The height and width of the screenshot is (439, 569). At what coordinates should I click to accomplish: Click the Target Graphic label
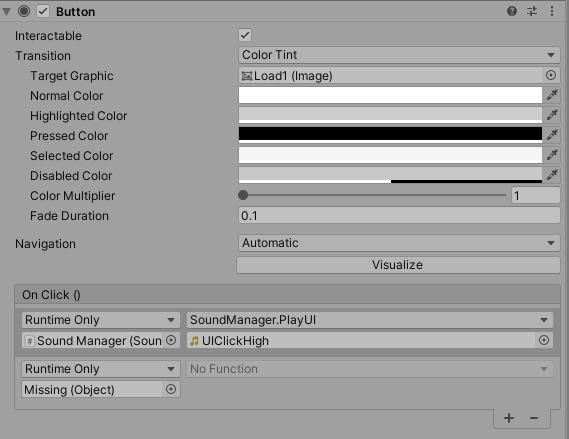coord(71,75)
